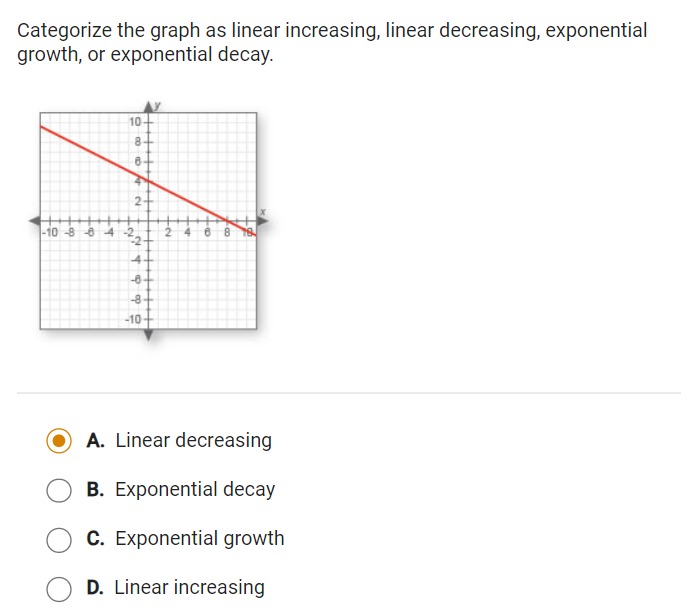Click the bold letter B option marker
The image size is (681, 614).
coord(95,490)
